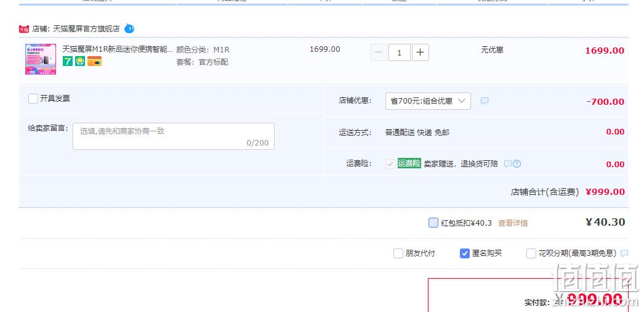The image size is (644, 312).
Task: Enable the 开具发票 invoice checkbox
Action: (x=33, y=99)
